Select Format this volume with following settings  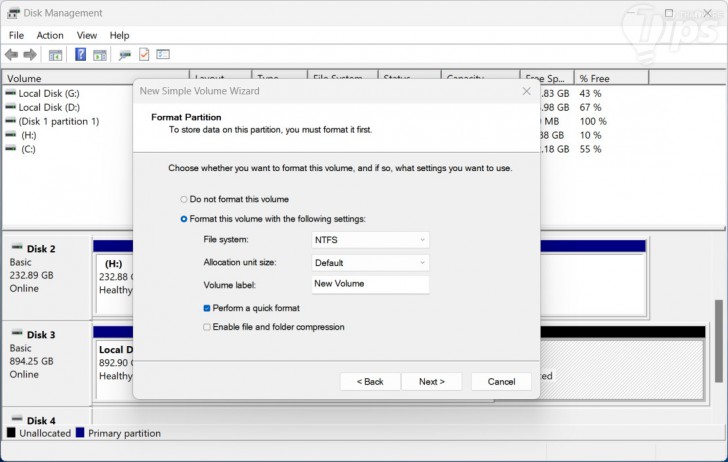coord(184,219)
